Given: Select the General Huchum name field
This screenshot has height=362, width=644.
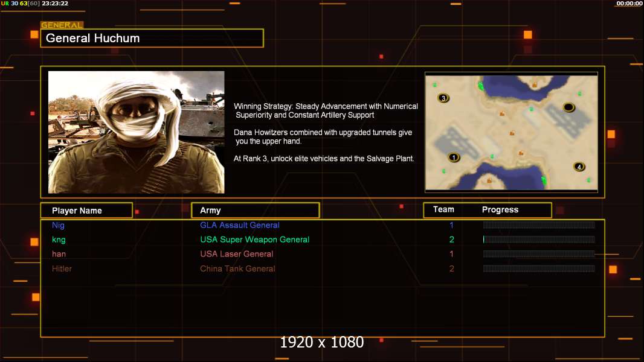Looking at the screenshot, I should tap(152, 38).
